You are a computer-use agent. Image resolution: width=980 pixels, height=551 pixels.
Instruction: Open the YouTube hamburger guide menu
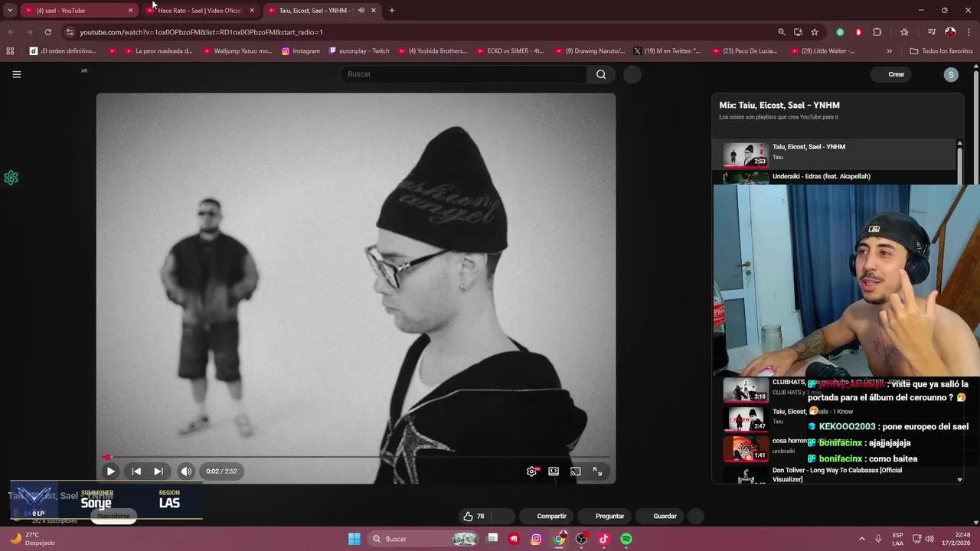pyautogui.click(x=17, y=74)
